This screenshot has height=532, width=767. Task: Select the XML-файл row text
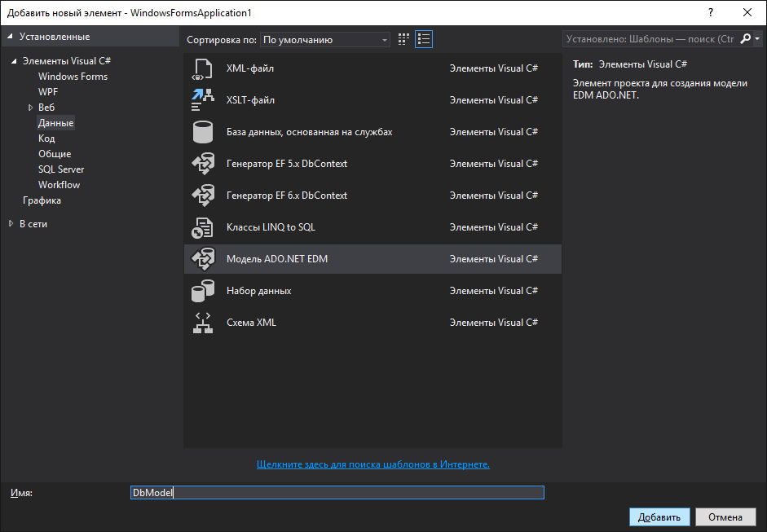click(x=250, y=68)
